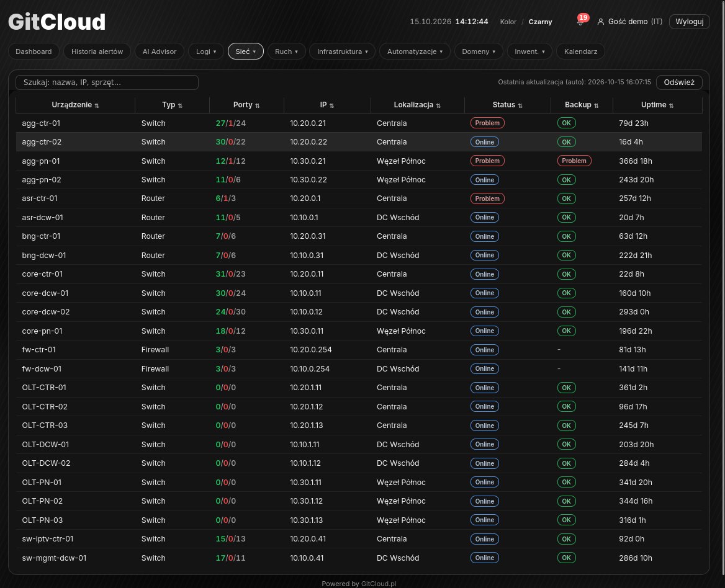This screenshot has width=725, height=588.
Task: Click the sort icon beside Typ header
Action: click(x=180, y=105)
